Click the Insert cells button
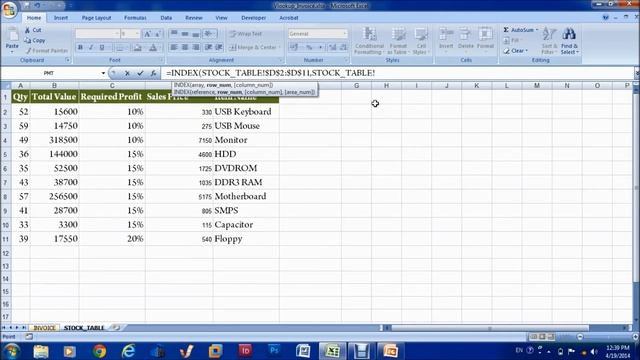Screen dimensions: 640x360 (446, 41)
